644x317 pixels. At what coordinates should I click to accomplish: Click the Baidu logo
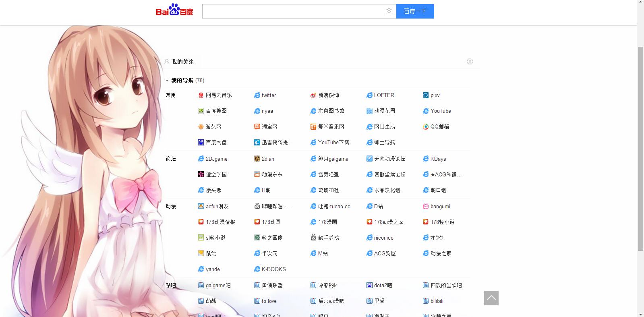click(x=174, y=10)
